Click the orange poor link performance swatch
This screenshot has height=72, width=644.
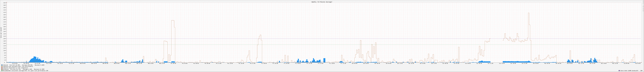[x=2, y=67]
